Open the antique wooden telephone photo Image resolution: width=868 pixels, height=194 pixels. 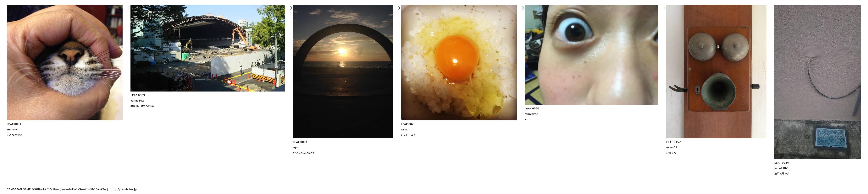tap(716, 71)
